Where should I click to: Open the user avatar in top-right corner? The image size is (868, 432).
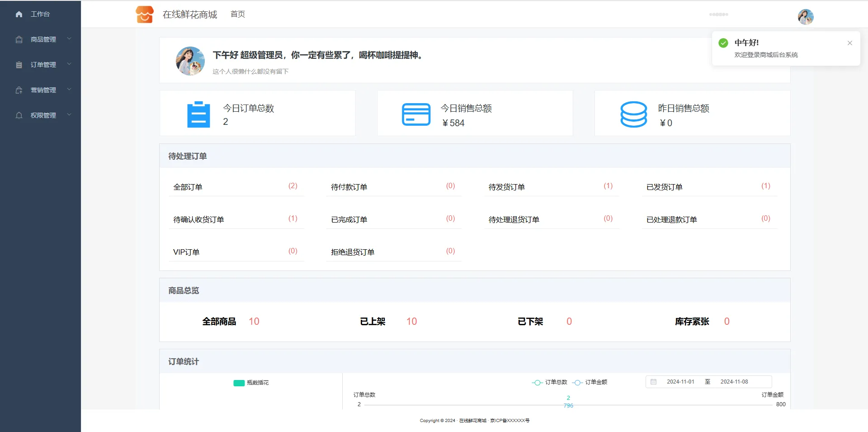click(x=805, y=17)
